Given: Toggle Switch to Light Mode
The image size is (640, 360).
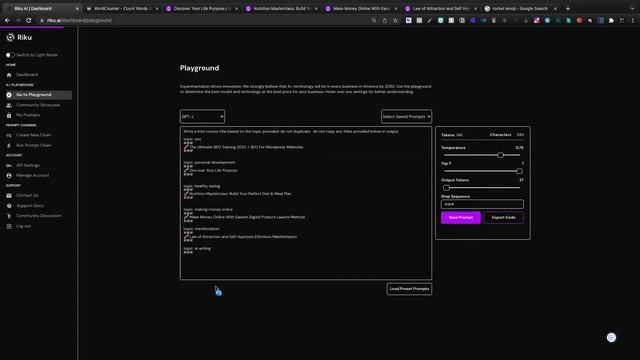Looking at the screenshot, I should 10,55.
